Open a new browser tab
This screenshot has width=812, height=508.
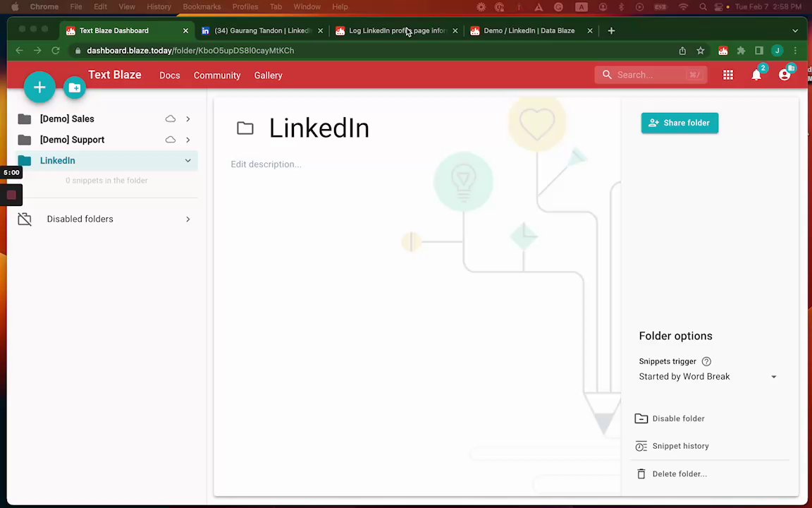611,30
